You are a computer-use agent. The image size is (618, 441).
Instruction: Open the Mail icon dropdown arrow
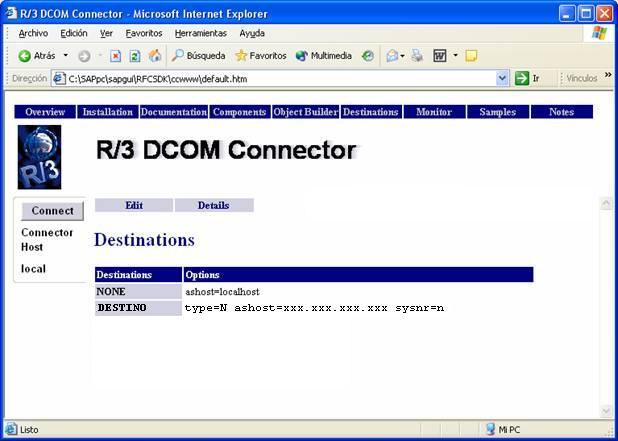(402, 56)
